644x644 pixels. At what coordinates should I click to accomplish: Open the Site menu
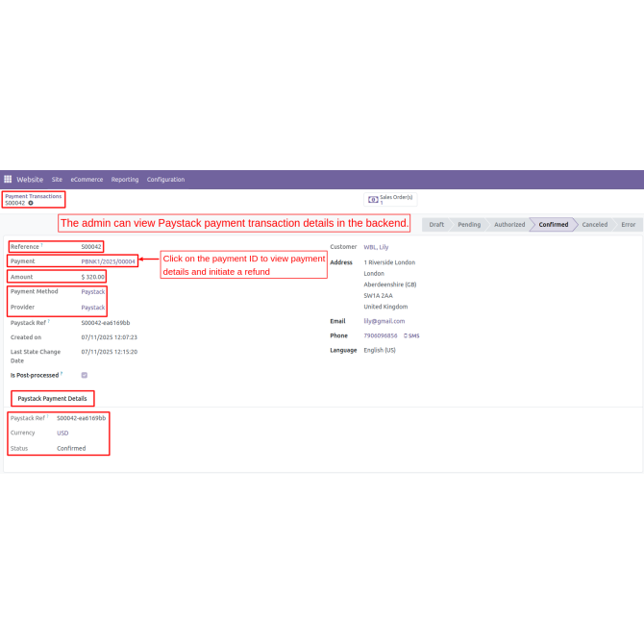click(57, 180)
